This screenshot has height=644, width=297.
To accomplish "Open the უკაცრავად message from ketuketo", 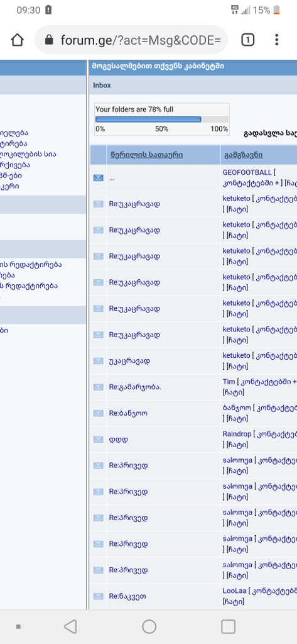I will point(129,361).
